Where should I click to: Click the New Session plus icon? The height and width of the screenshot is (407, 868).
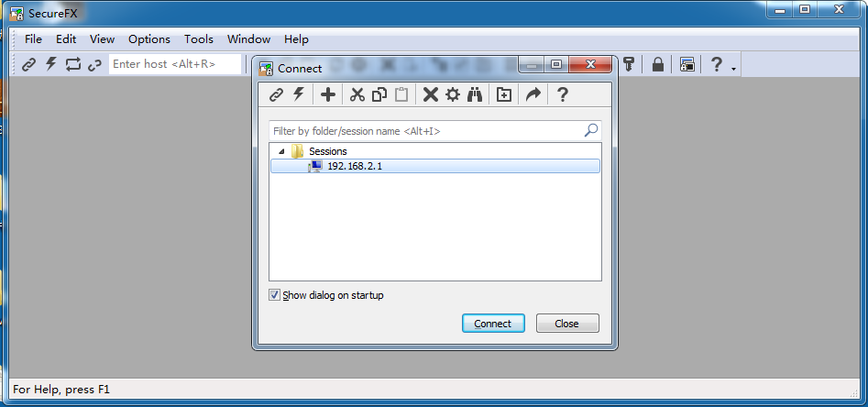[328, 94]
